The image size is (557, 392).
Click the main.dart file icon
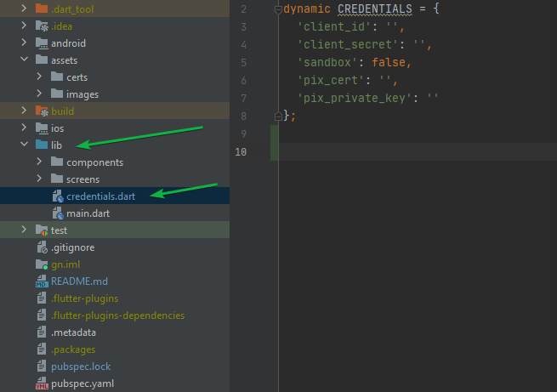point(58,213)
